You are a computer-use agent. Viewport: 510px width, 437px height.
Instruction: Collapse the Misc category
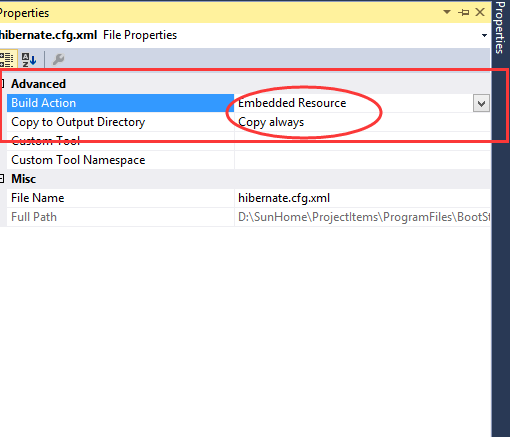tap(2, 179)
